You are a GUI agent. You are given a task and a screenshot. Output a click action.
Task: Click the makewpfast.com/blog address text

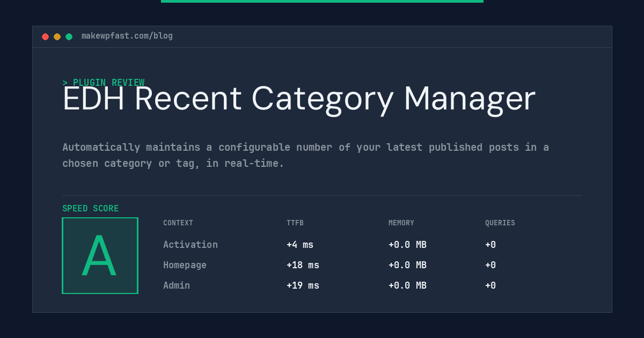coord(127,36)
